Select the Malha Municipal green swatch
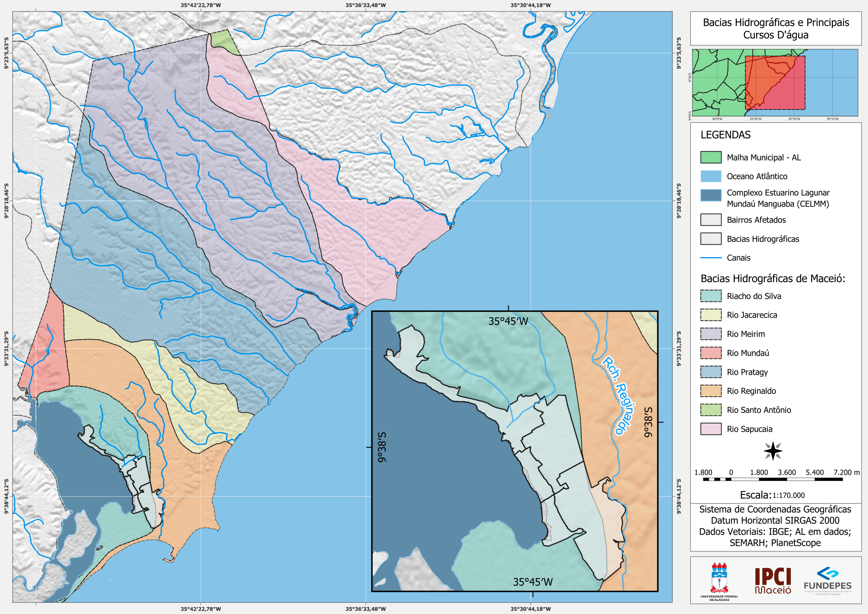Image resolution: width=868 pixels, height=614 pixels. click(x=711, y=157)
